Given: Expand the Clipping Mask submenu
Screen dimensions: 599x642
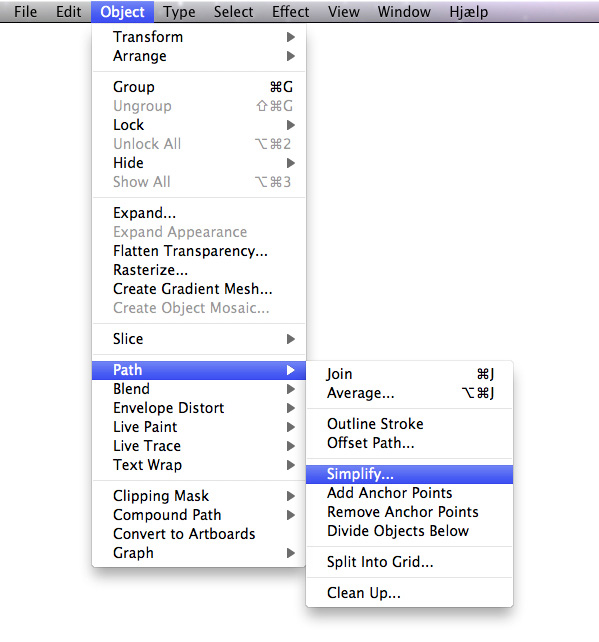Looking at the screenshot, I should coord(199,496).
